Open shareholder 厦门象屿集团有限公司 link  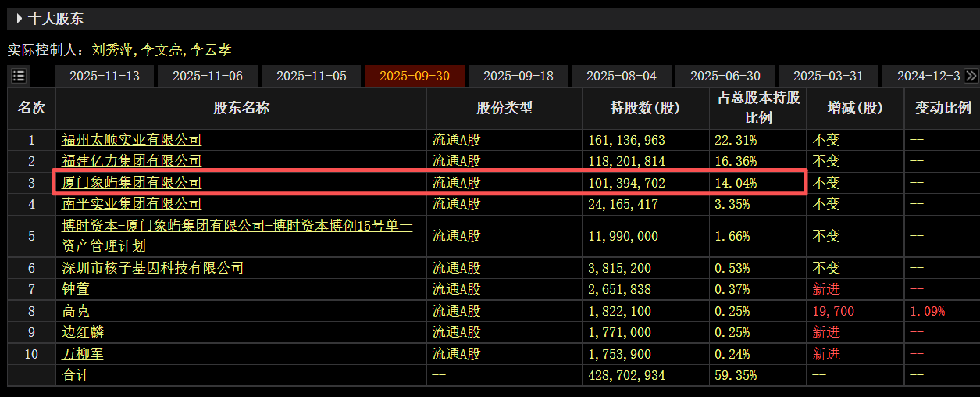[132, 183]
